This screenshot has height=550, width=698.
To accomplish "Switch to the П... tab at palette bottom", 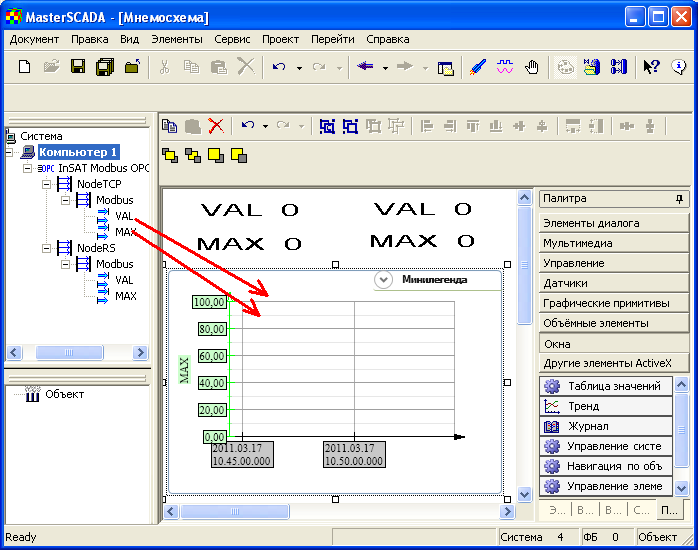I will tap(670, 510).
